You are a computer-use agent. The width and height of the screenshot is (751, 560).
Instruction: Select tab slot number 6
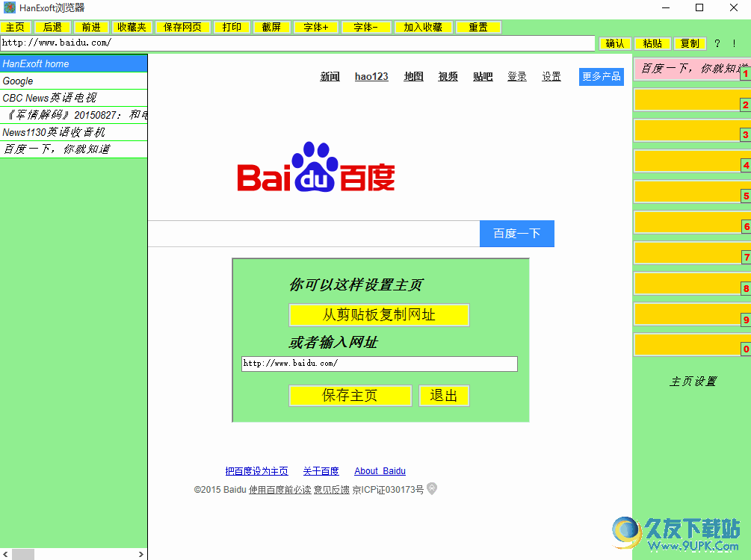click(692, 223)
